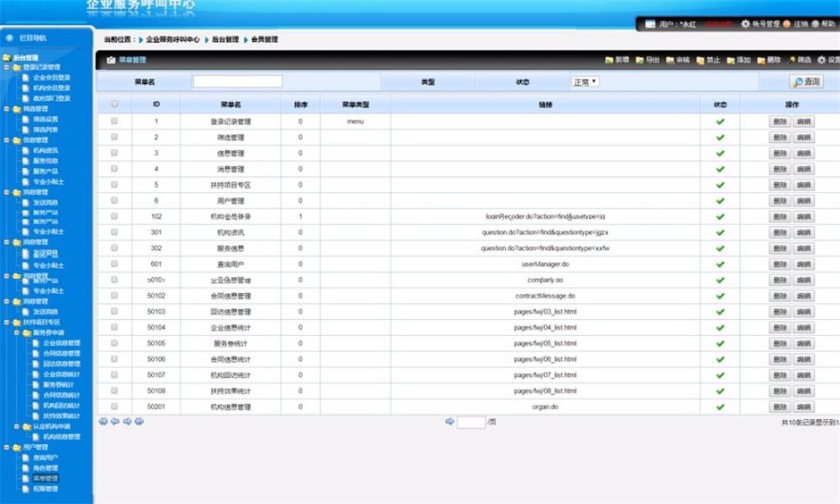The height and width of the screenshot is (504, 840).
Task: Click the 禁止 disable toolbar icon
Action: (x=700, y=60)
